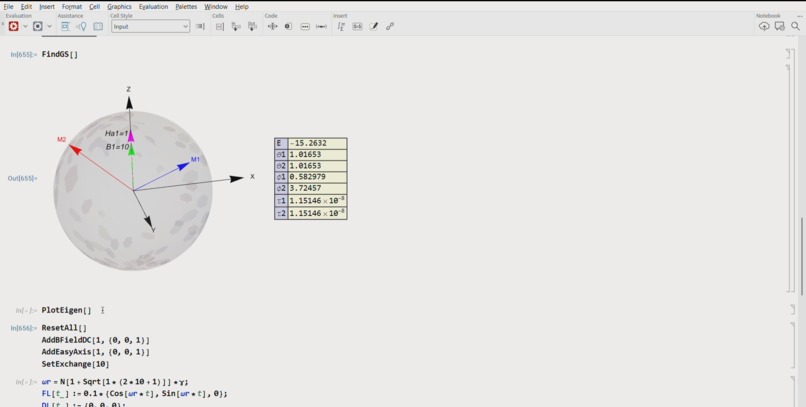Click the φ1 value 0.582979 cell

pyautogui.click(x=317, y=177)
